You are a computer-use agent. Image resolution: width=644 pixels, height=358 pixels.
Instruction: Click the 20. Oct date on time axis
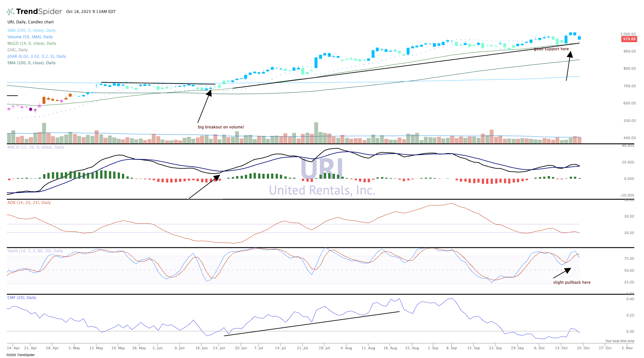point(583,348)
